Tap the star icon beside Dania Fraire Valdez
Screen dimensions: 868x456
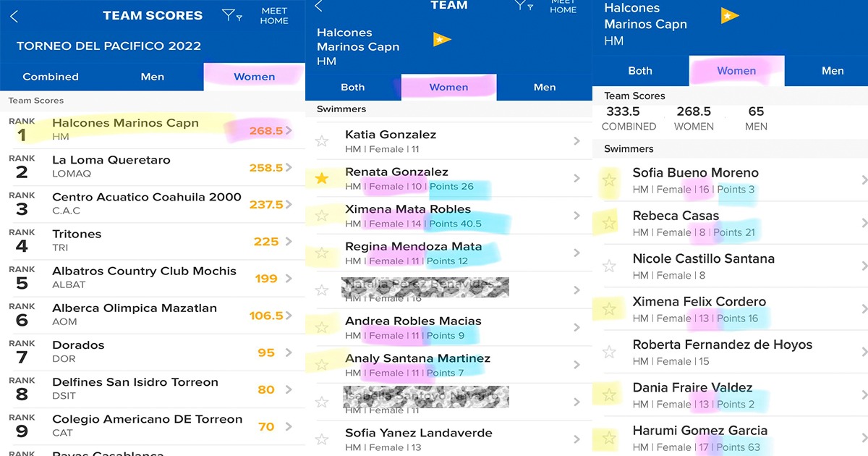tap(609, 395)
